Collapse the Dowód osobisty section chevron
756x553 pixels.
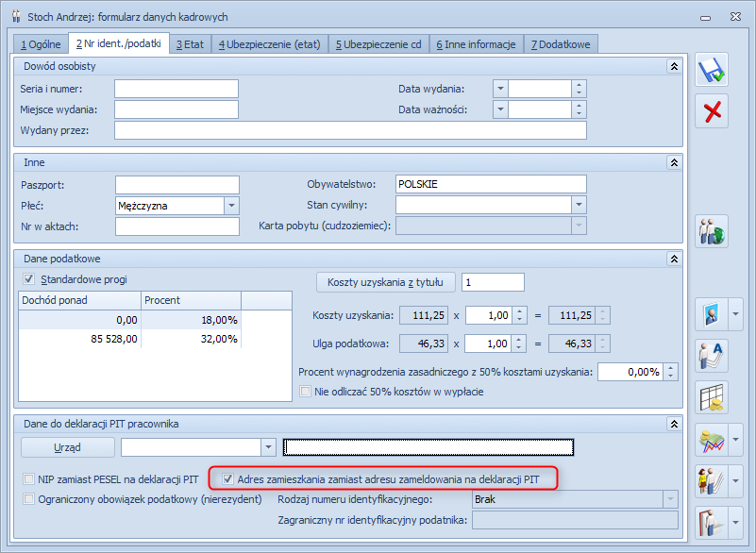673,66
